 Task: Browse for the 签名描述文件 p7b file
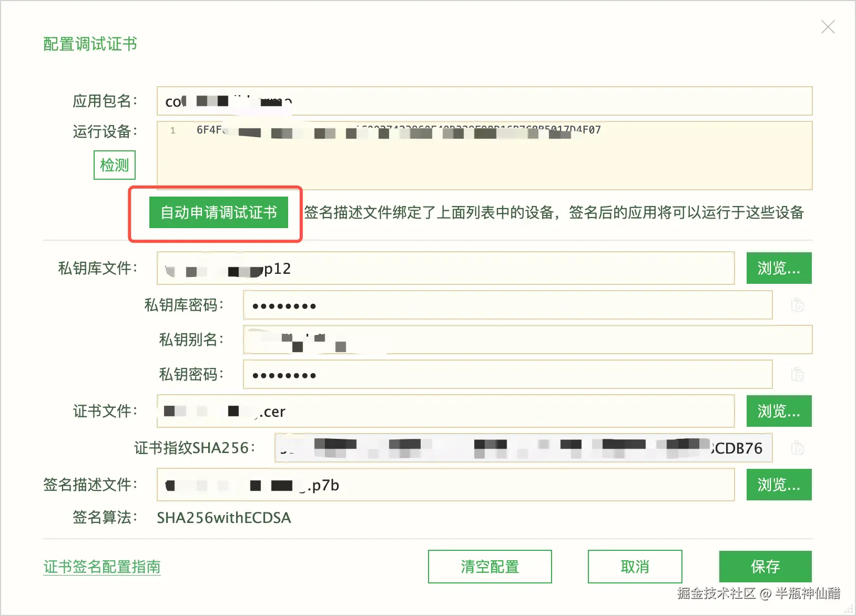point(779,485)
